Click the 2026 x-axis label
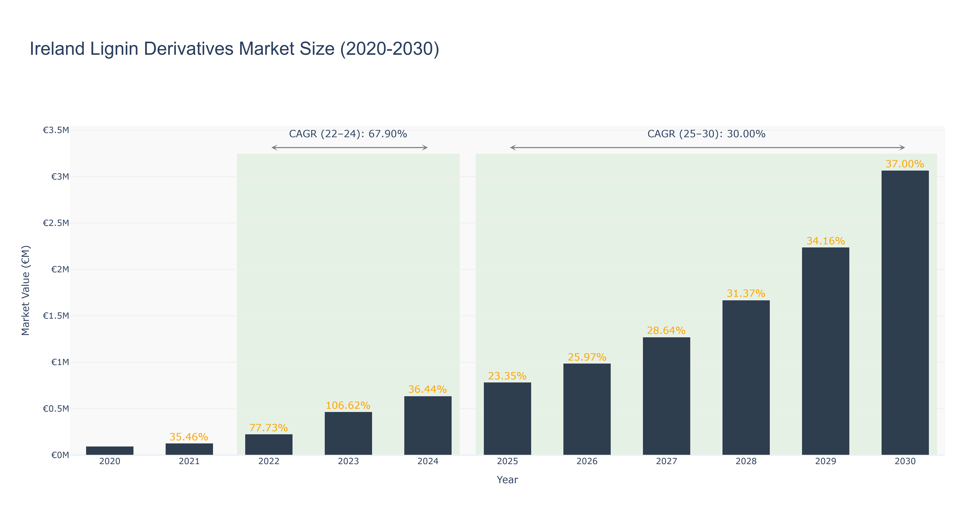980x525 pixels. pos(587,461)
